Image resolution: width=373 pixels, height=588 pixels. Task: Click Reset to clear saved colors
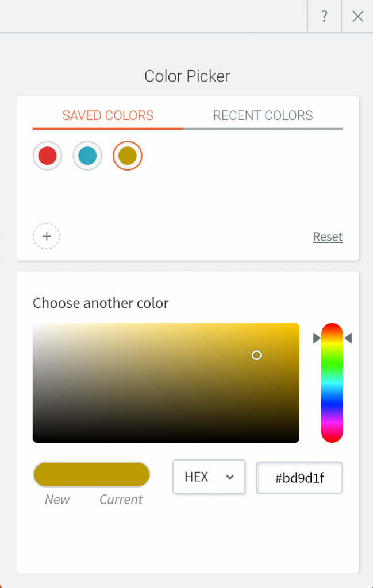(x=327, y=237)
